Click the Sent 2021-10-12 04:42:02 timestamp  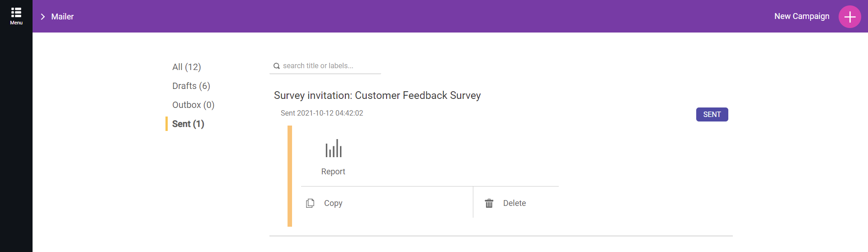[322, 113]
